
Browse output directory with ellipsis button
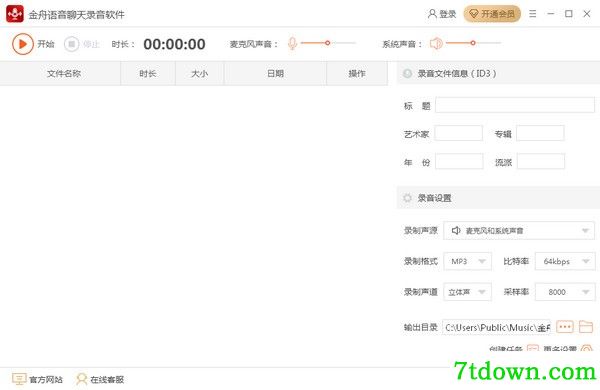[x=565, y=327]
